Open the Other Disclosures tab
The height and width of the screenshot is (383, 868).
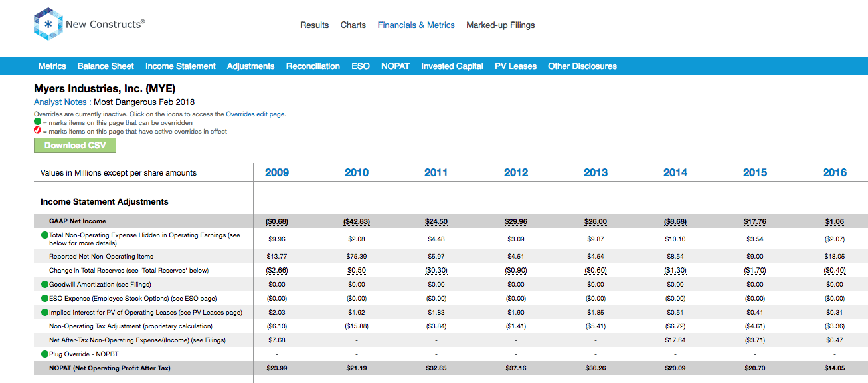coord(582,66)
